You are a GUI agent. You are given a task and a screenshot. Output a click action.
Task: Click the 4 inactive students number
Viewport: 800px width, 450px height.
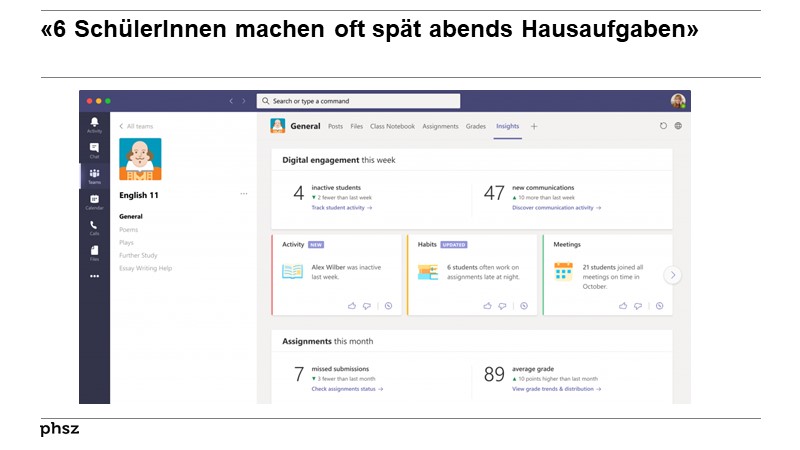coord(298,193)
